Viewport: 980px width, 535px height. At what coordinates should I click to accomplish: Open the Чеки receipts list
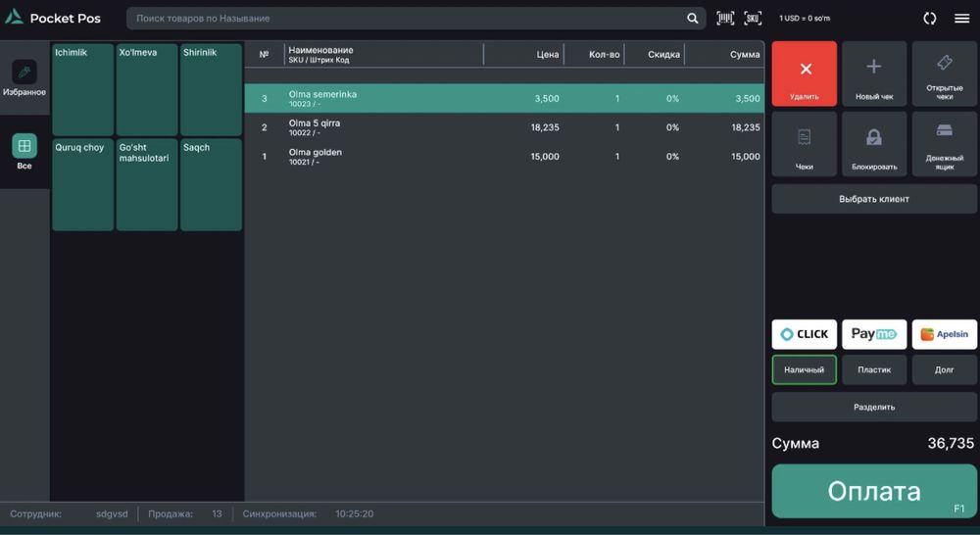click(x=804, y=144)
